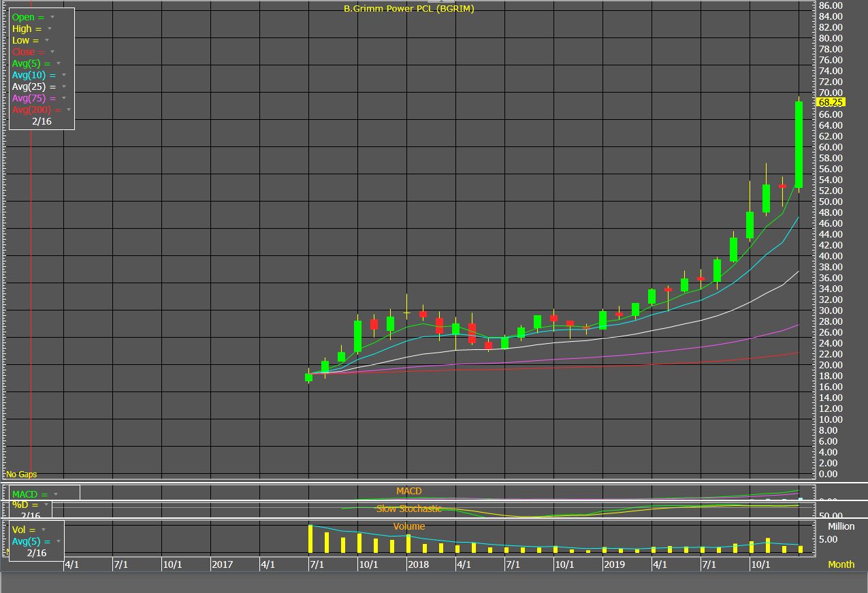Click the orange MACD panel title
This screenshot has height=593, width=868.
[409, 491]
